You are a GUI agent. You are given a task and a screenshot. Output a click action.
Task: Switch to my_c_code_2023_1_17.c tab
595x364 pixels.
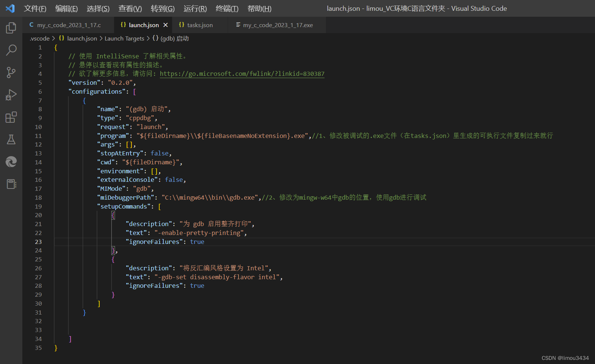pyautogui.click(x=69, y=25)
